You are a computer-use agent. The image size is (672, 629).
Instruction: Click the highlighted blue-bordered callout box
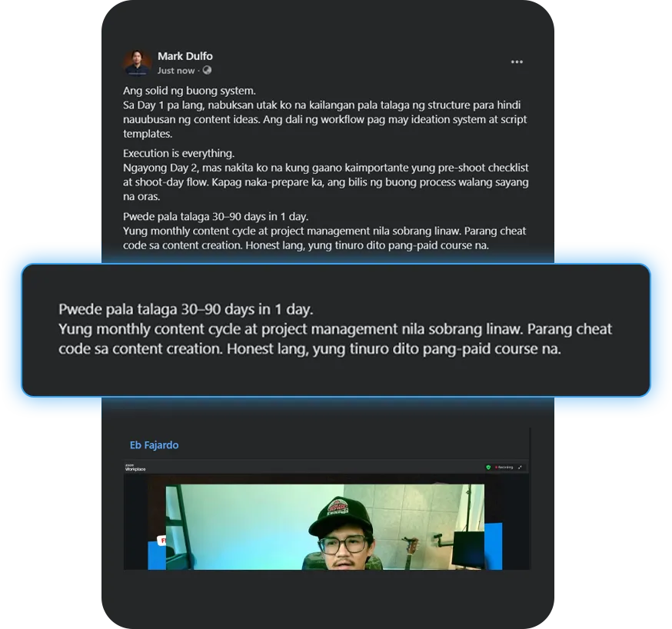tap(336, 330)
